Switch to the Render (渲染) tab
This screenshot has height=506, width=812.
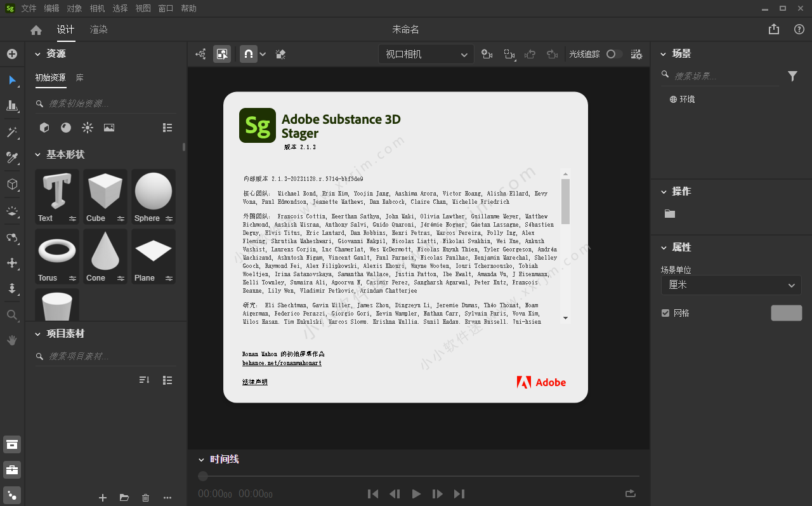point(98,30)
